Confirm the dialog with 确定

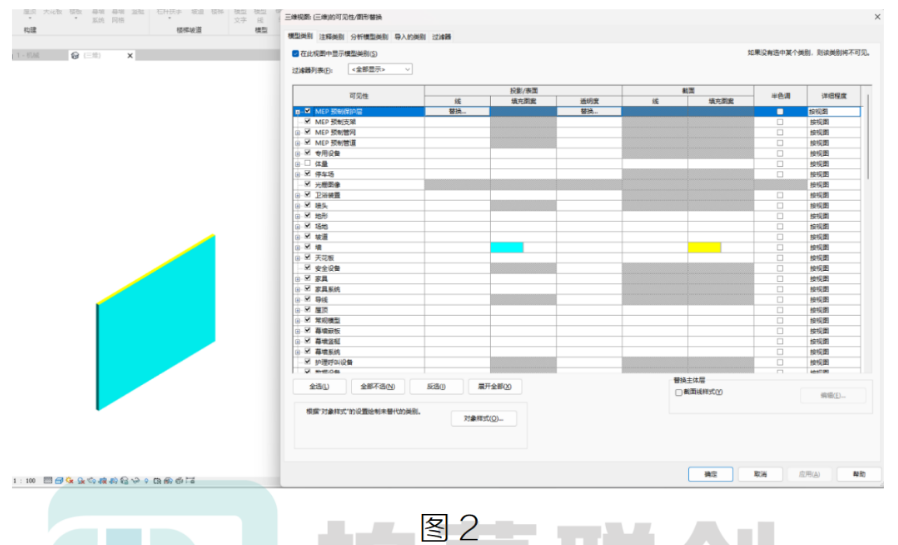coord(710,474)
